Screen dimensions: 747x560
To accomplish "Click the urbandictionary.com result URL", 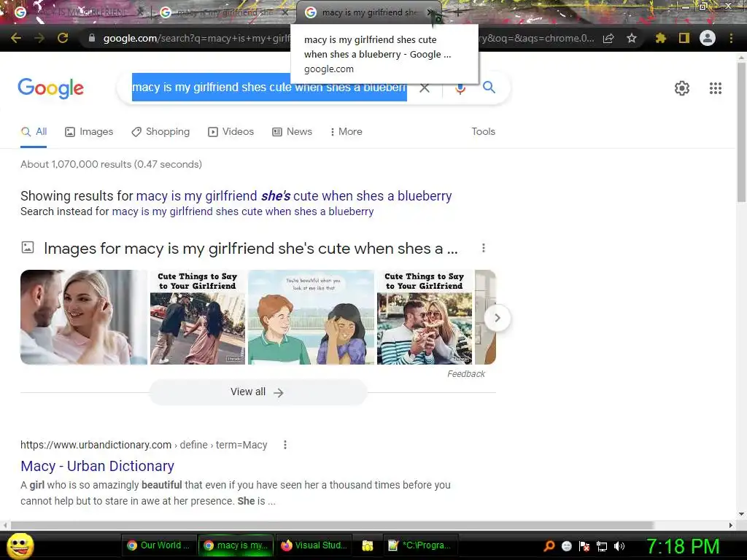I will tap(144, 445).
